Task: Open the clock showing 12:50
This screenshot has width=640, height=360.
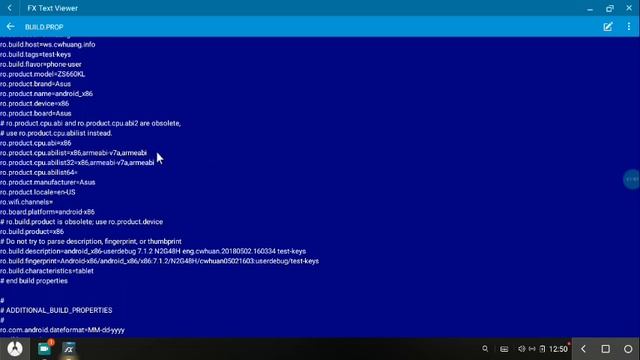Action: coord(558,349)
